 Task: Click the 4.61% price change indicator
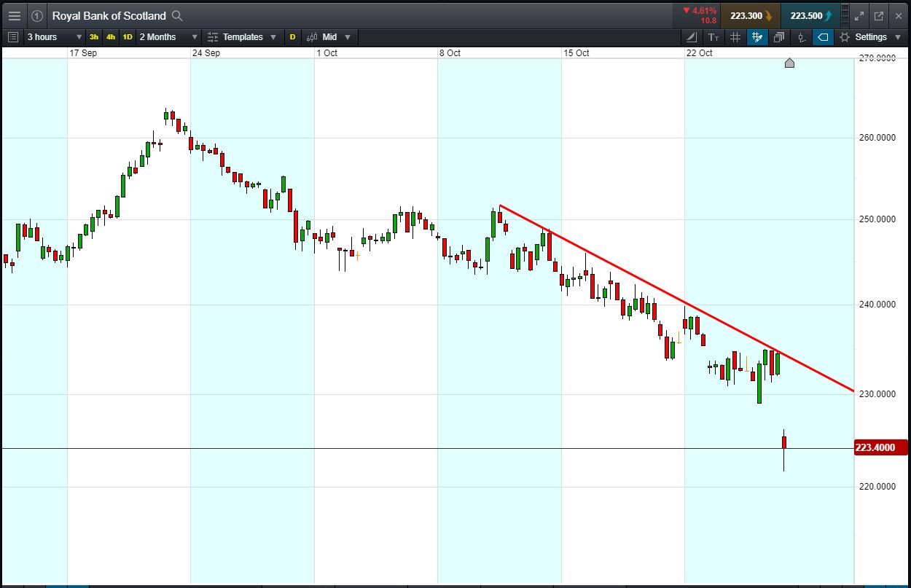[700, 11]
